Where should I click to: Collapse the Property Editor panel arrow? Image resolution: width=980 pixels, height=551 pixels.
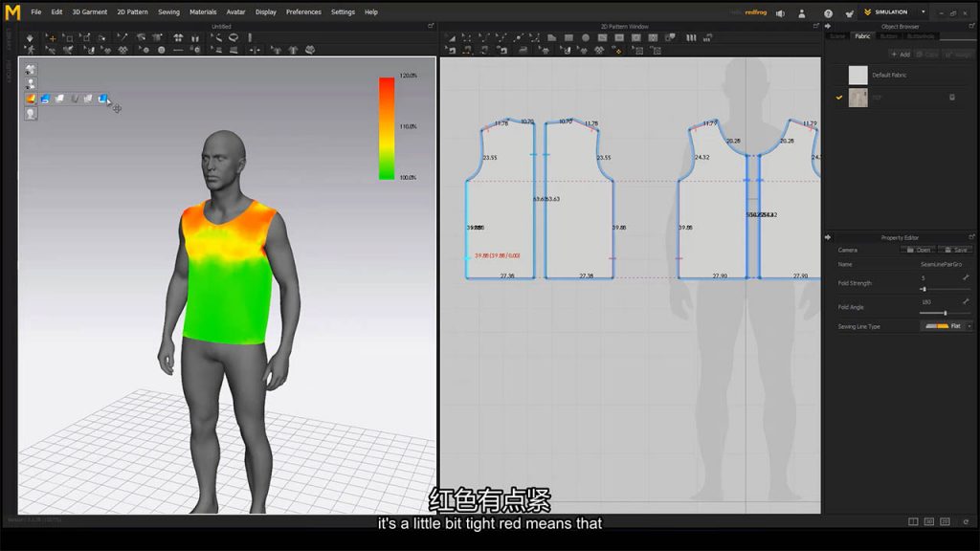click(x=828, y=237)
